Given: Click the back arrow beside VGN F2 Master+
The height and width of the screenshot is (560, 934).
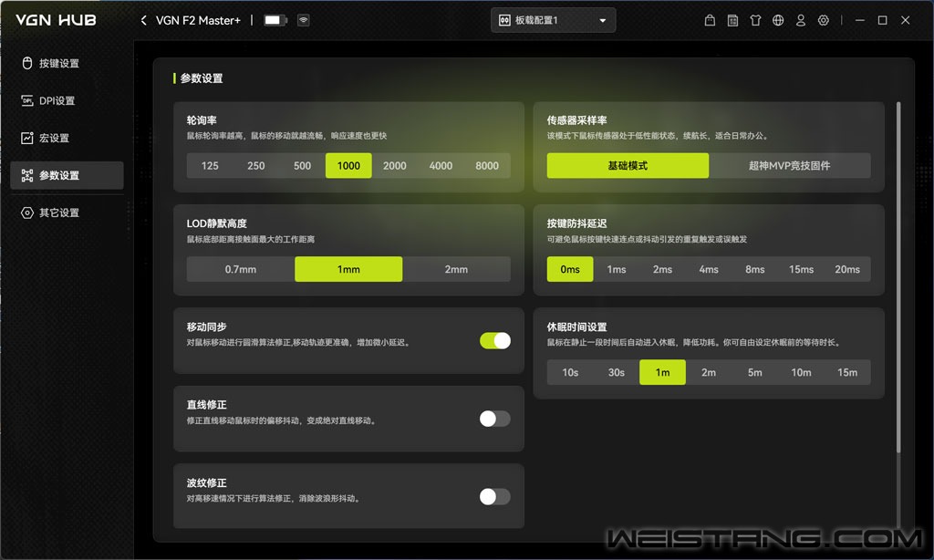Looking at the screenshot, I should pyautogui.click(x=143, y=20).
